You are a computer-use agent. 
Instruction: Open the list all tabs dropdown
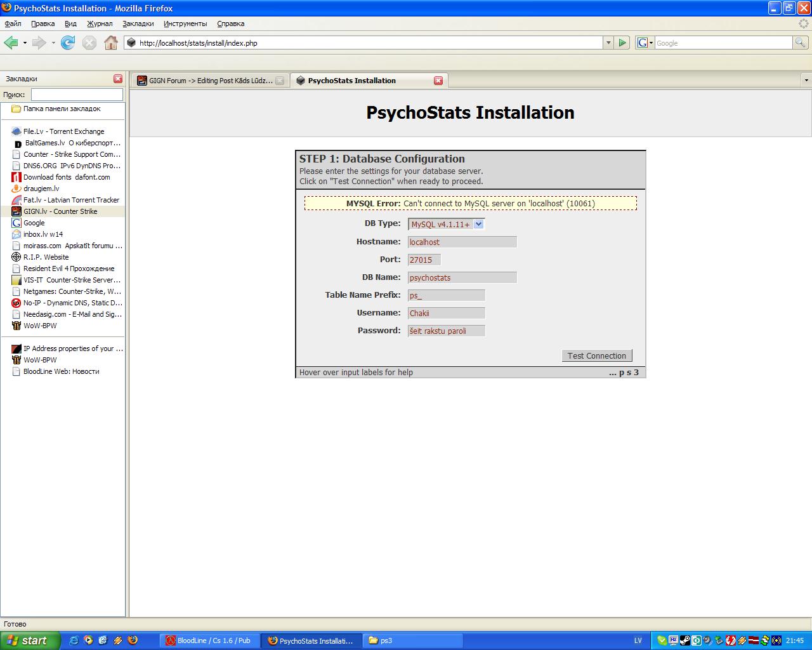click(806, 81)
